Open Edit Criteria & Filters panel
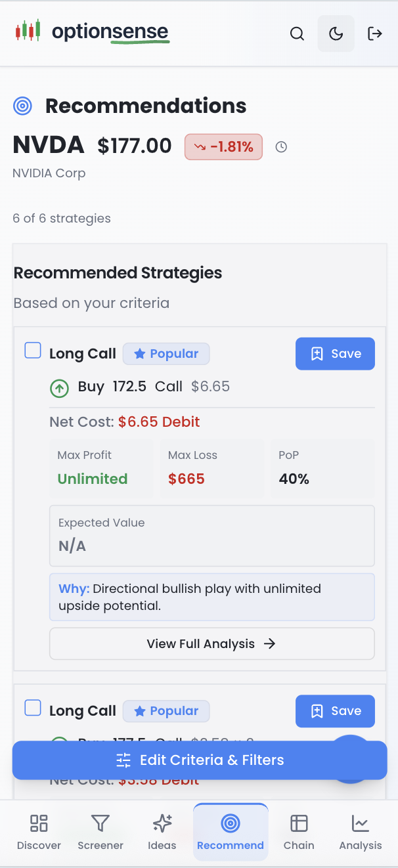 [x=200, y=760]
